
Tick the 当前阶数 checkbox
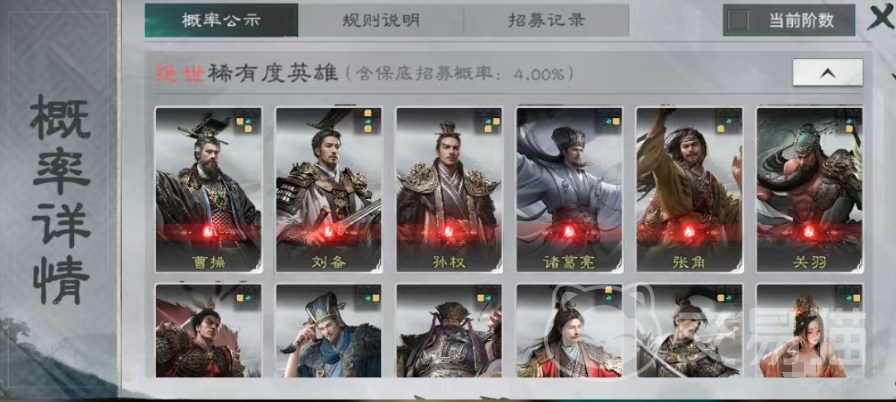(x=741, y=21)
